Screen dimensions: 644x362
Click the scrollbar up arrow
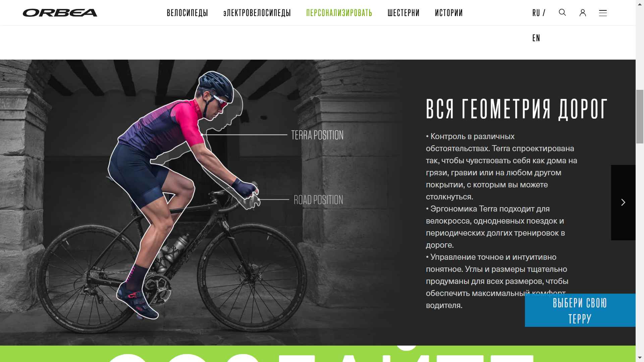coord(640,3)
